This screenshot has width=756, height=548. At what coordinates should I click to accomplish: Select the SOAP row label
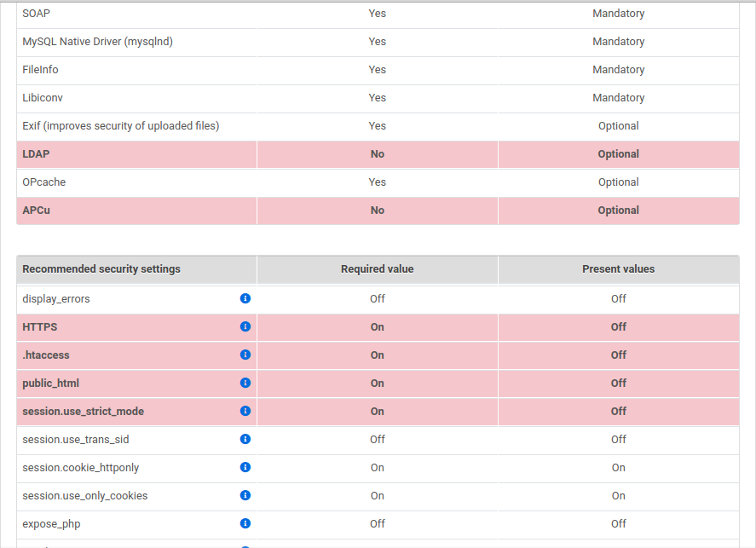click(36, 14)
